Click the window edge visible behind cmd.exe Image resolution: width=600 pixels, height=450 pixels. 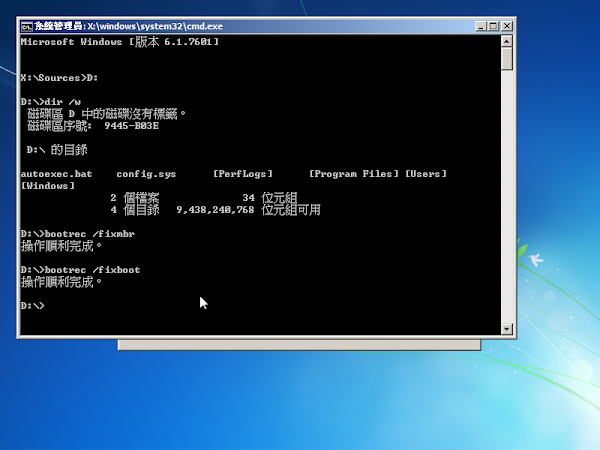coord(299,345)
